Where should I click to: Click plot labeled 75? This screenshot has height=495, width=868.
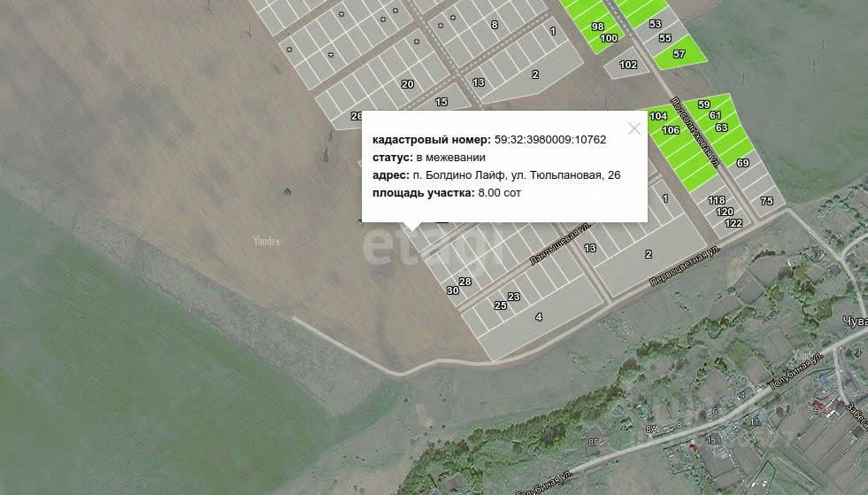(766, 201)
